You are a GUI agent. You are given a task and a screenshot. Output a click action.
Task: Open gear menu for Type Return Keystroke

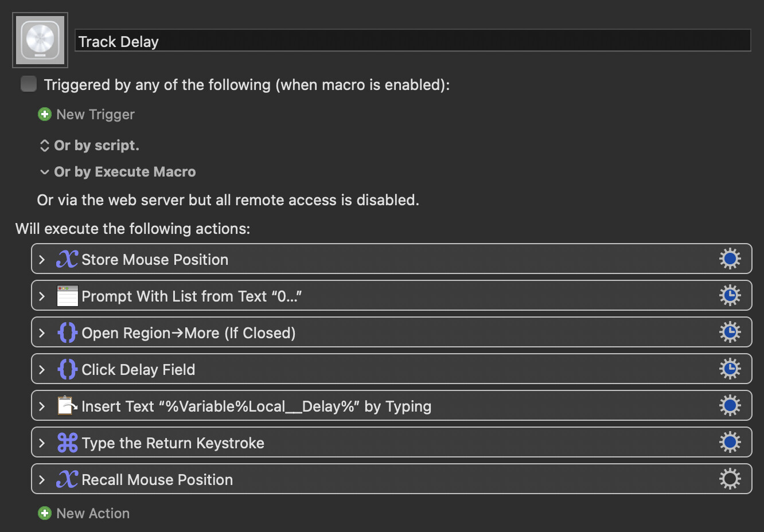[730, 443]
